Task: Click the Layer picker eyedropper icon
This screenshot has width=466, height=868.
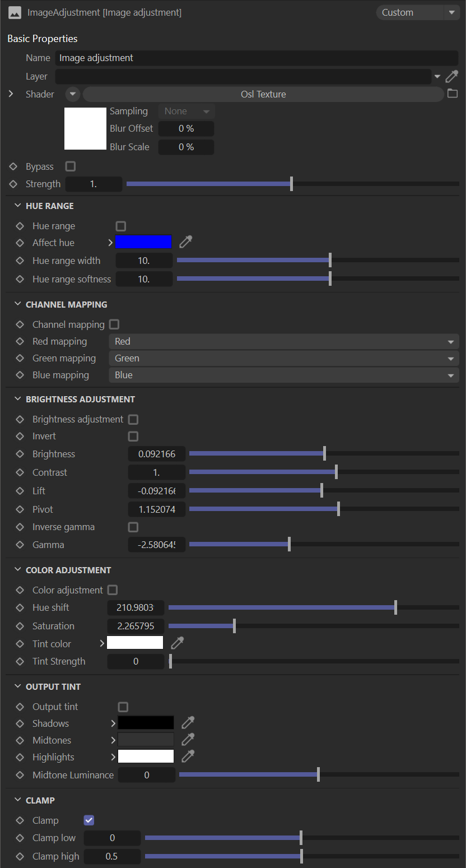Action: point(451,76)
